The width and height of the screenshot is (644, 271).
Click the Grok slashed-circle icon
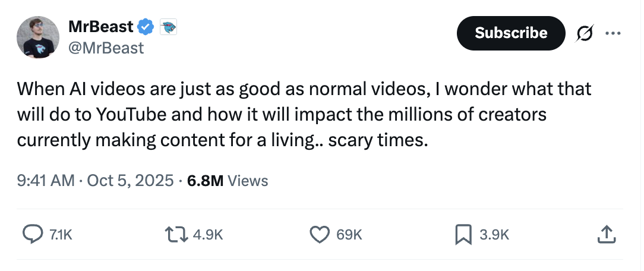pos(585,33)
